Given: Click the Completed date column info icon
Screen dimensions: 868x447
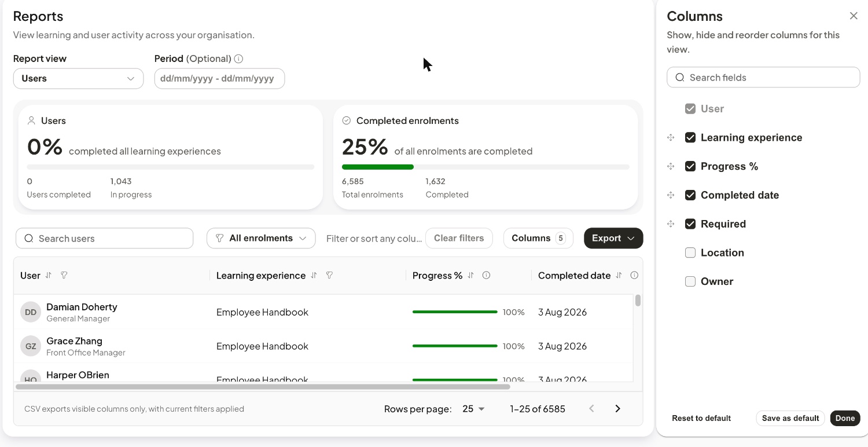Looking at the screenshot, I should 634,276.
